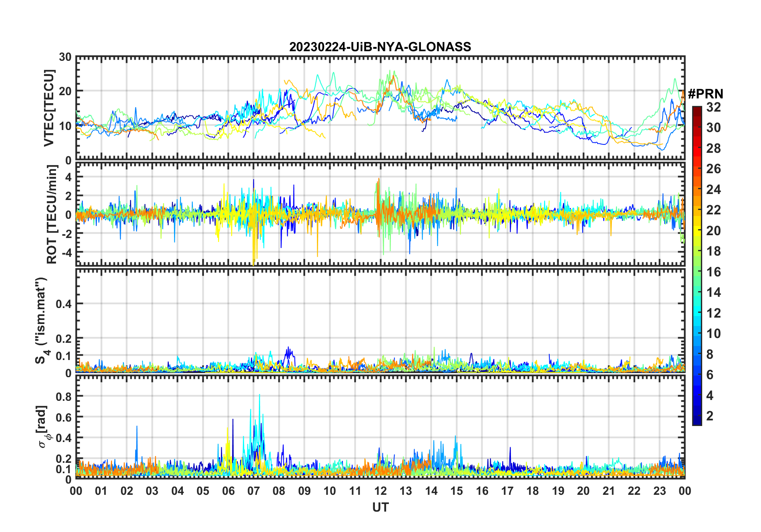The image size is (761, 532).
Task: Click the "02" hour tick label
Action: pos(127,491)
